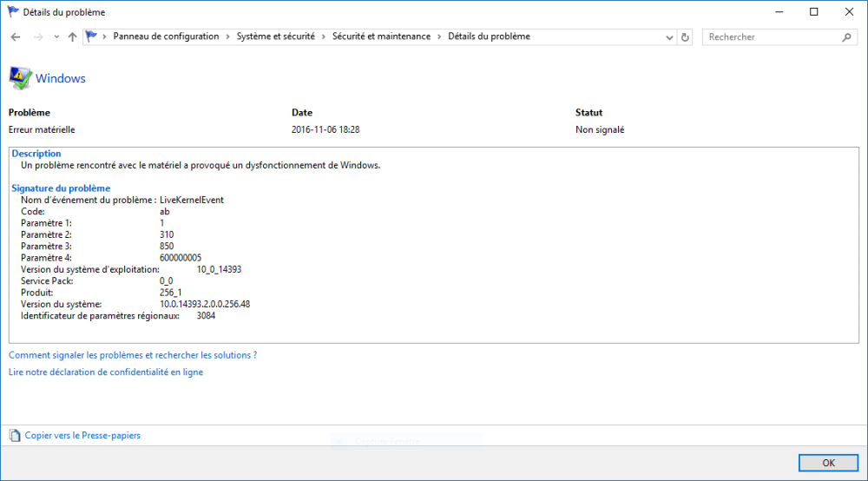Select the Code value ab
The image size is (868, 481).
(x=164, y=212)
